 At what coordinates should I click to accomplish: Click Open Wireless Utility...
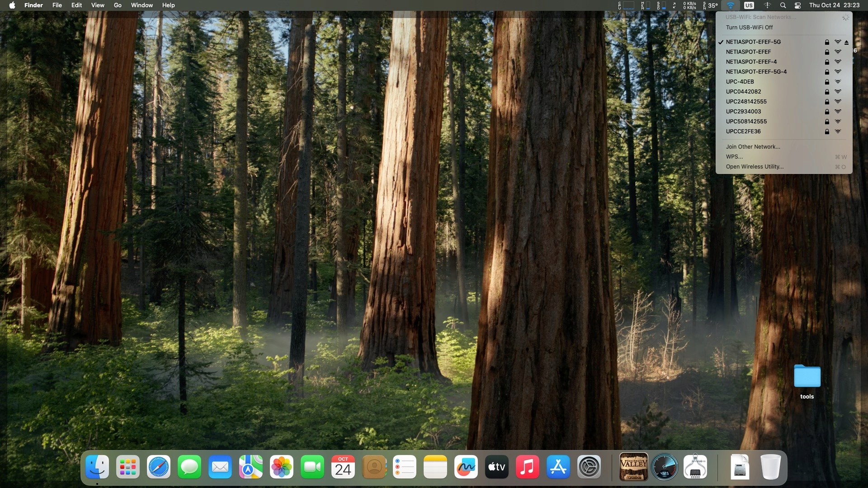pos(755,167)
